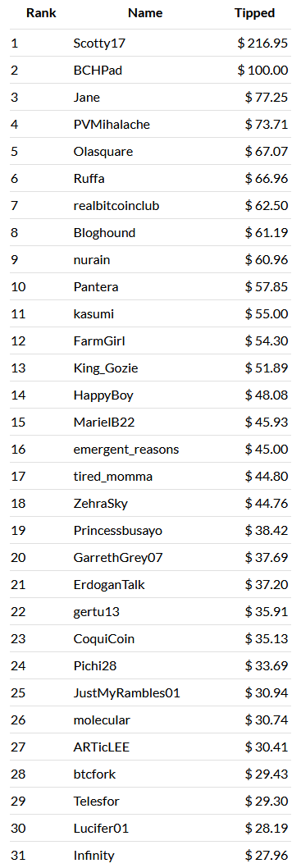The image size is (301, 868).
Task: Click the btcfork name
Action: click(94, 775)
